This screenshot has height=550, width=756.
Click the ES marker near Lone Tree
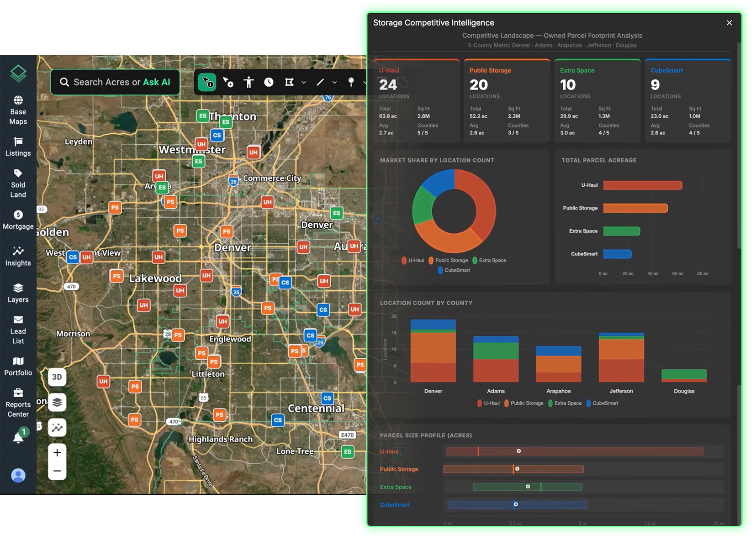point(348,452)
